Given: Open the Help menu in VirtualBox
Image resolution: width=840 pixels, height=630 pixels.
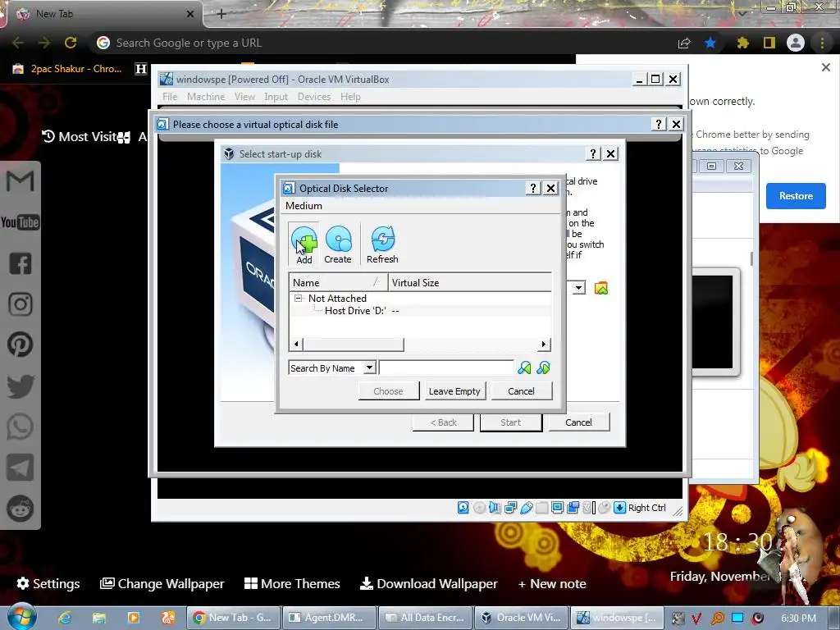Looking at the screenshot, I should coord(350,97).
